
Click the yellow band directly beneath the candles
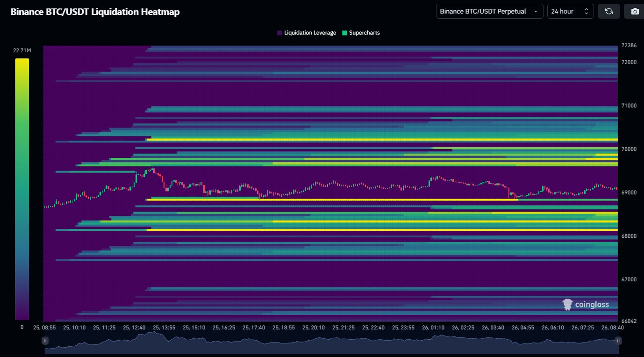pyautogui.click(x=327, y=200)
